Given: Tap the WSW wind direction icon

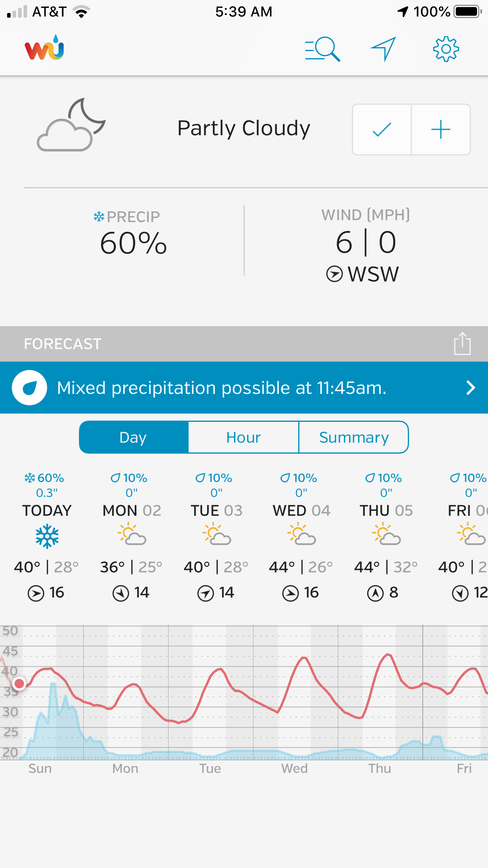Looking at the screenshot, I should [334, 274].
